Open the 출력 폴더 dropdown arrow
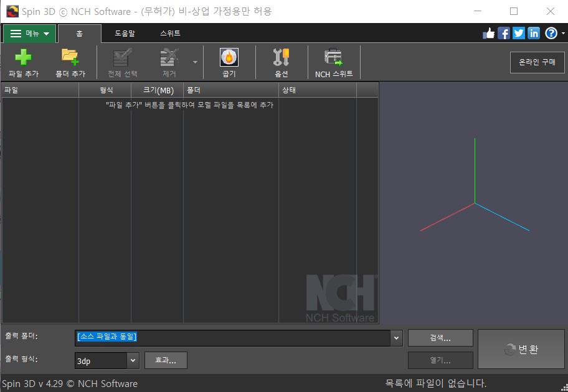The height and width of the screenshot is (392, 568). click(396, 338)
